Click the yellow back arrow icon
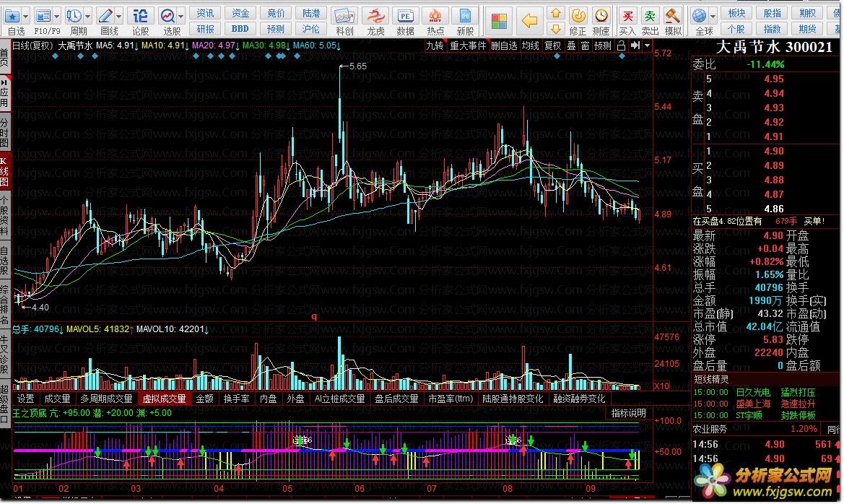This screenshot has width=844, height=504. pos(530,21)
